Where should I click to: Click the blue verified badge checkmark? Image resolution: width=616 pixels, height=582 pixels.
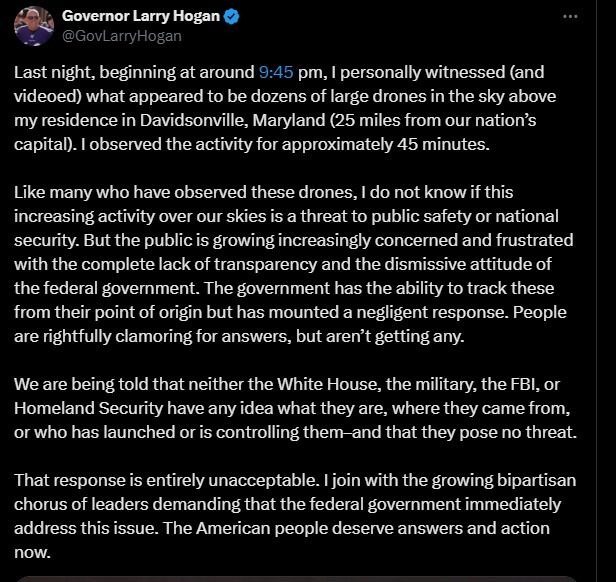pos(231,17)
